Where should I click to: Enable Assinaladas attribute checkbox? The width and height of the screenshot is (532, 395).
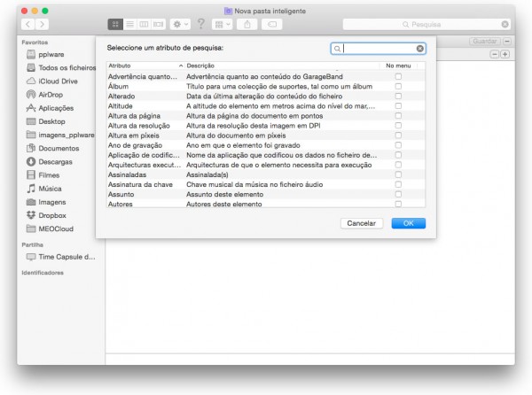pyautogui.click(x=398, y=174)
